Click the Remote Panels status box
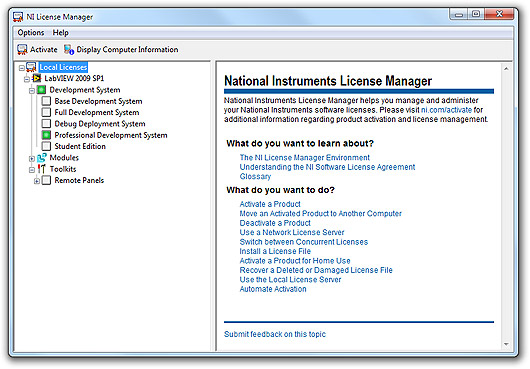530x369 pixels. click(x=46, y=180)
